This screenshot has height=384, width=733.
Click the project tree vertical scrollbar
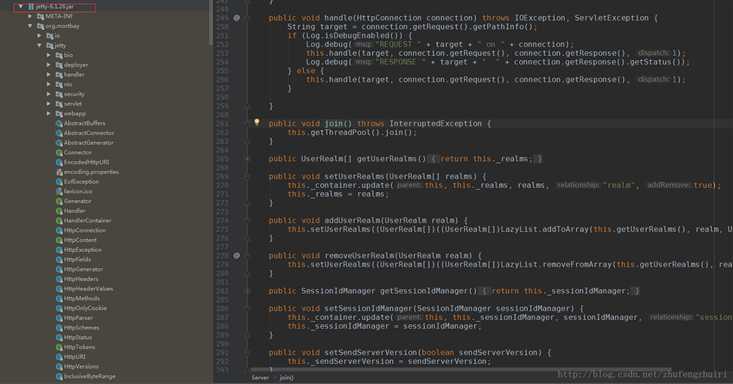(x=211, y=23)
